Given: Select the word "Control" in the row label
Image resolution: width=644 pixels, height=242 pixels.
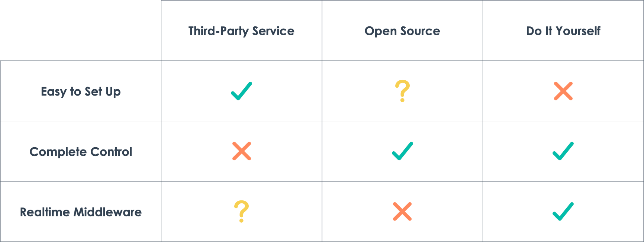Looking at the screenshot, I should tap(111, 152).
